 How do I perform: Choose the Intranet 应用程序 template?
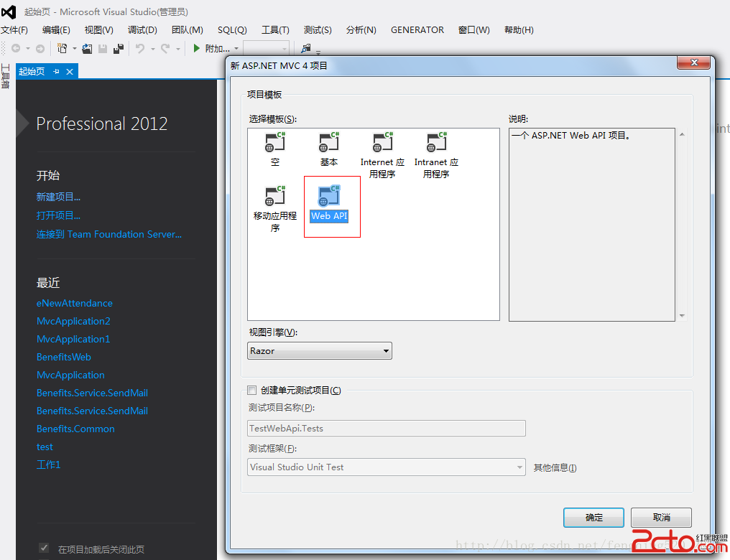coord(436,143)
